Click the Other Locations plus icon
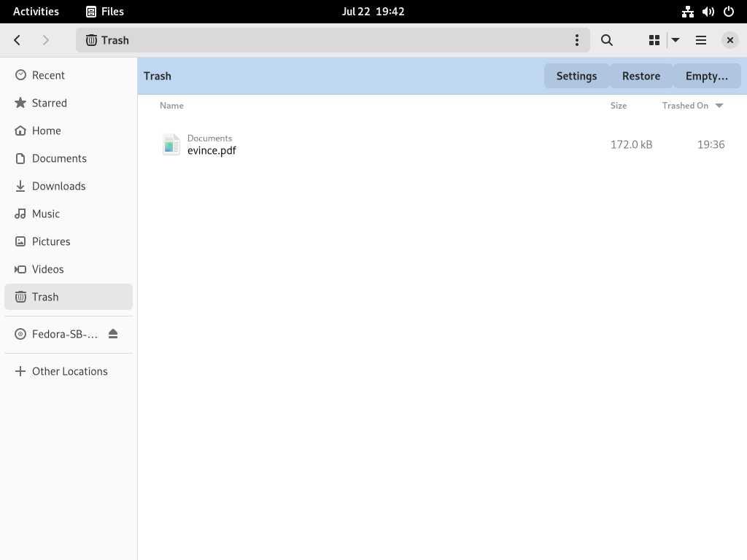The image size is (747, 560). pos(20,371)
